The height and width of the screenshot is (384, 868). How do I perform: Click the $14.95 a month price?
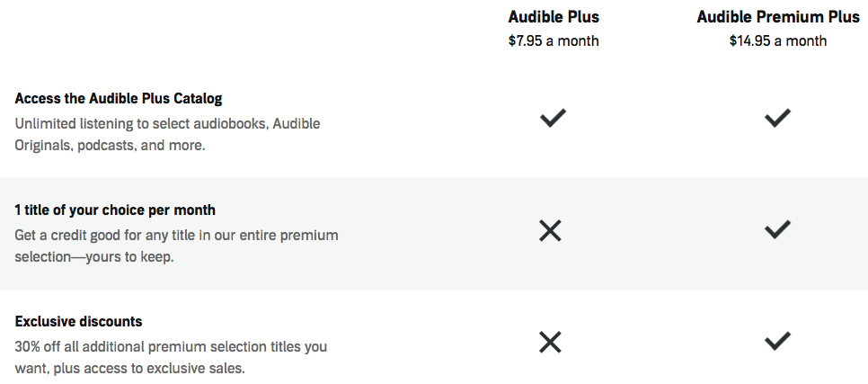[x=778, y=41]
